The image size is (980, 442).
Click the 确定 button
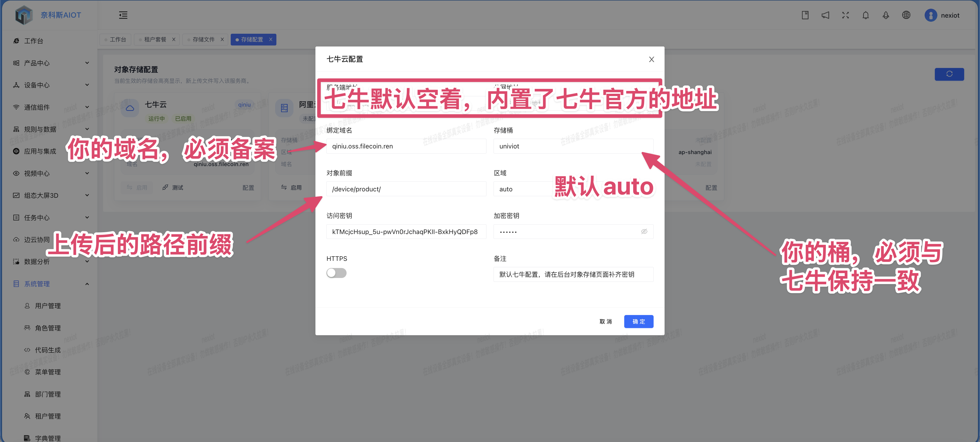click(638, 321)
